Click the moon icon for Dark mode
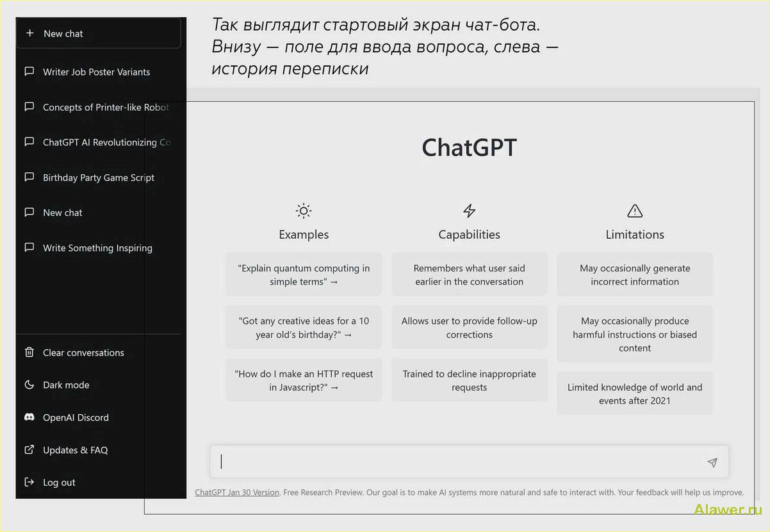This screenshot has width=770, height=532. pyautogui.click(x=29, y=385)
